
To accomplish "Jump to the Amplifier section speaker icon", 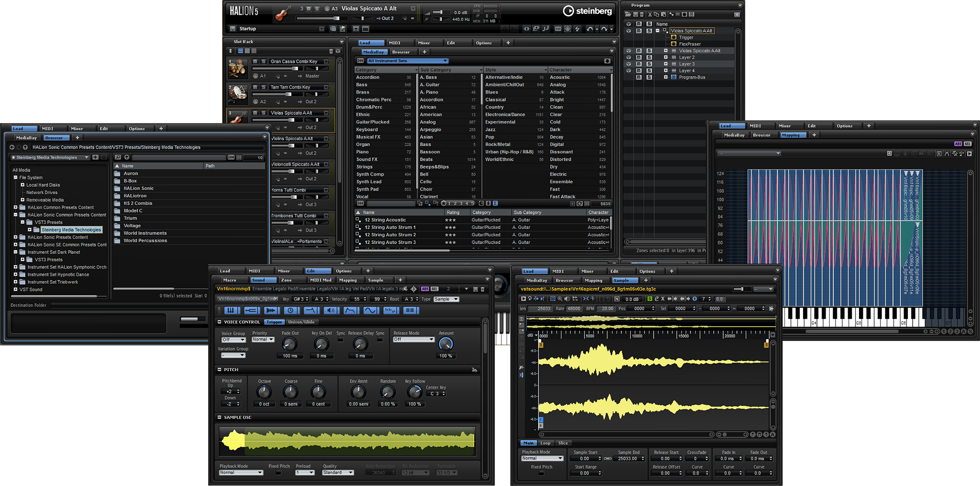I will [331, 310].
